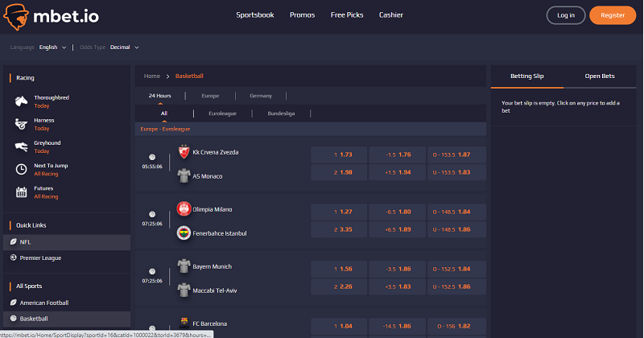Select Over 153.5 at 1.87
Screen dimensions: 644x338
point(456,155)
